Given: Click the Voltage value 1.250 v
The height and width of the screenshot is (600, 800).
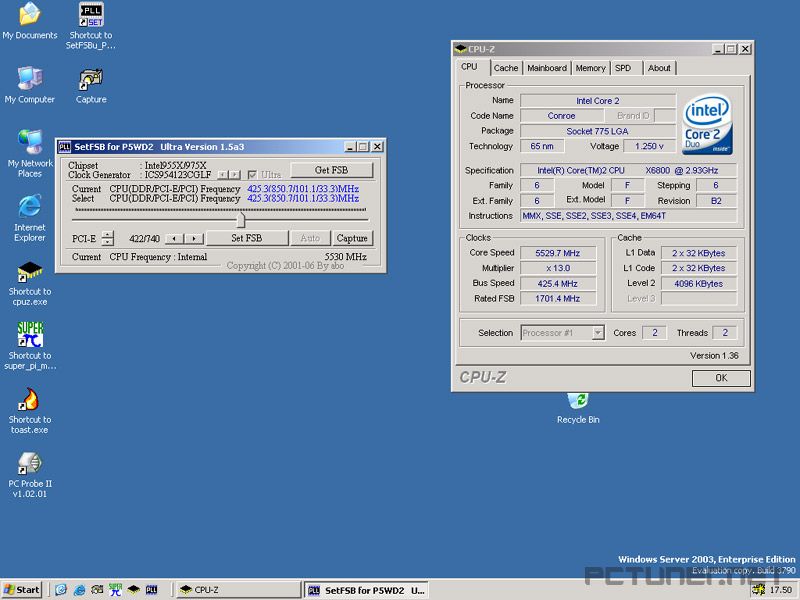Looking at the screenshot, I should tap(649, 146).
